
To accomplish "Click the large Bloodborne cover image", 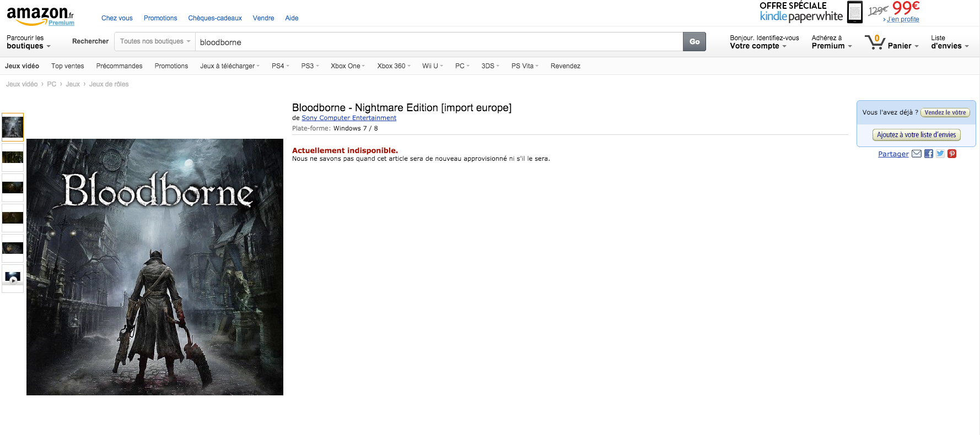I will pyautogui.click(x=155, y=267).
